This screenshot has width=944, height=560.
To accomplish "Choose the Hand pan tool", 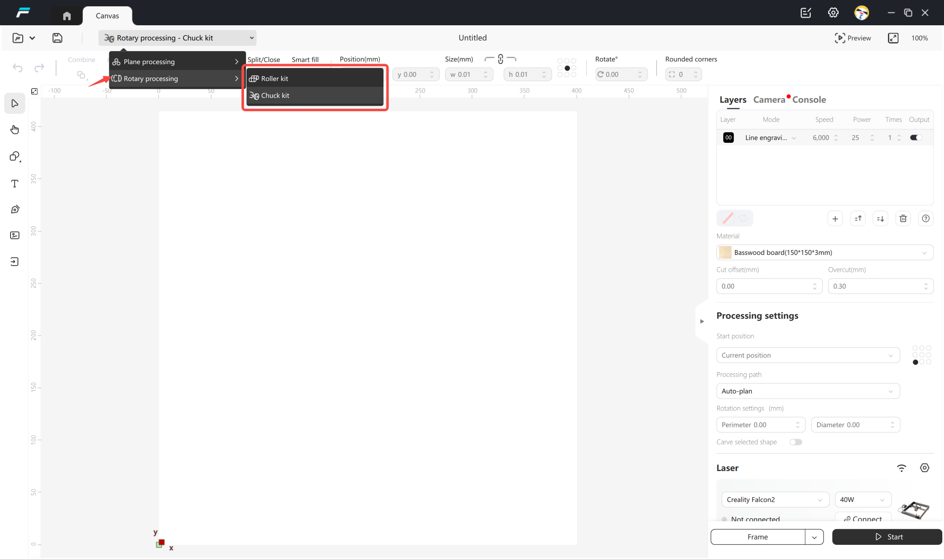I will coord(15,129).
